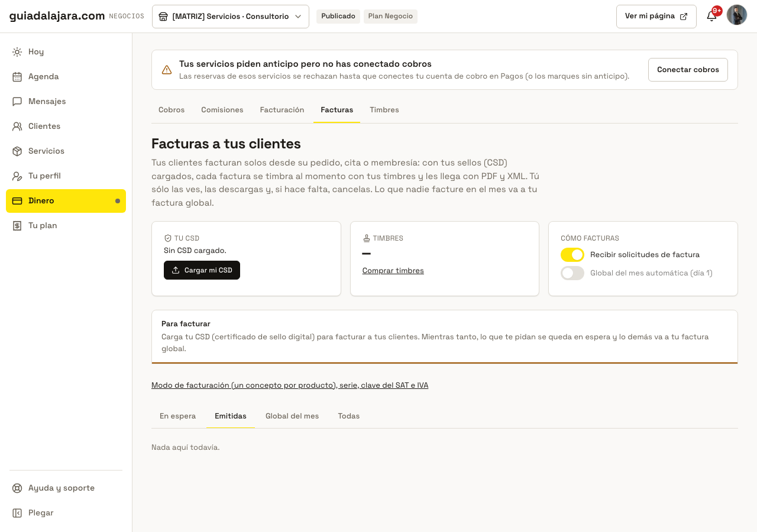Click the Plegar sidebar label
This screenshot has width=757, height=532.
coord(41,513)
